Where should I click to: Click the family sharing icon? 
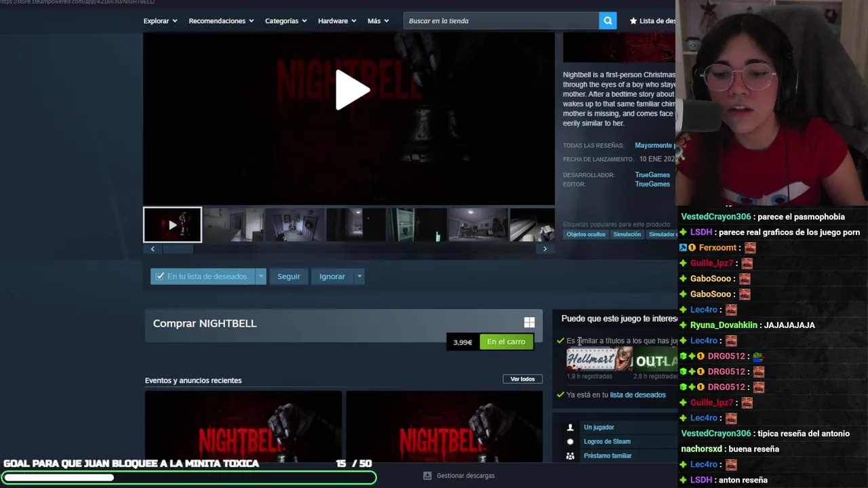(x=570, y=455)
